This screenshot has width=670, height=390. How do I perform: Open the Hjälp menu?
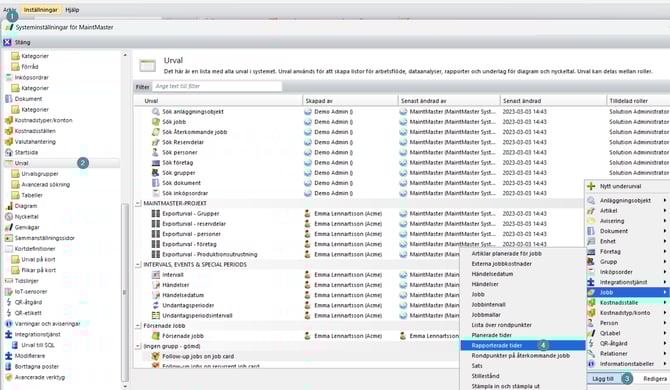pyautogui.click(x=72, y=9)
